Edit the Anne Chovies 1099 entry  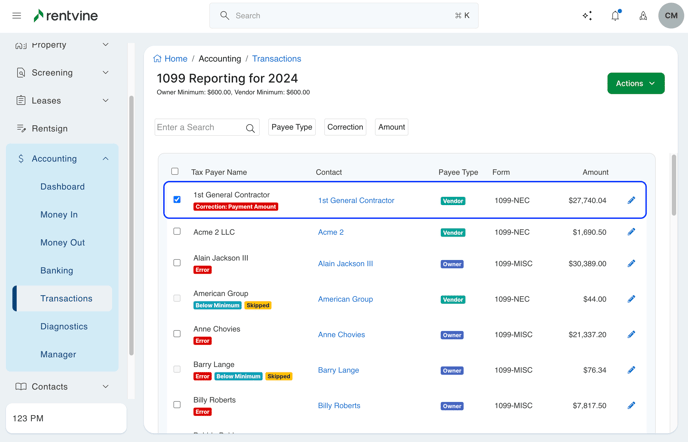631,335
